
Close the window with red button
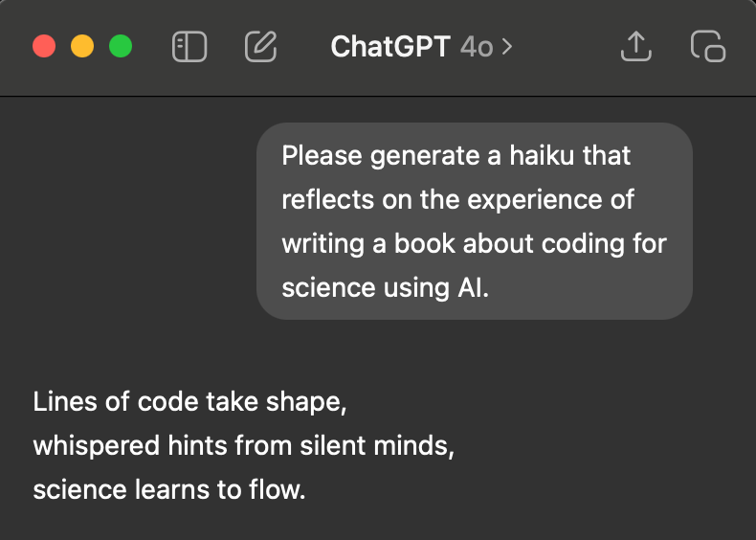pyautogui.click(x=44, y=46)
